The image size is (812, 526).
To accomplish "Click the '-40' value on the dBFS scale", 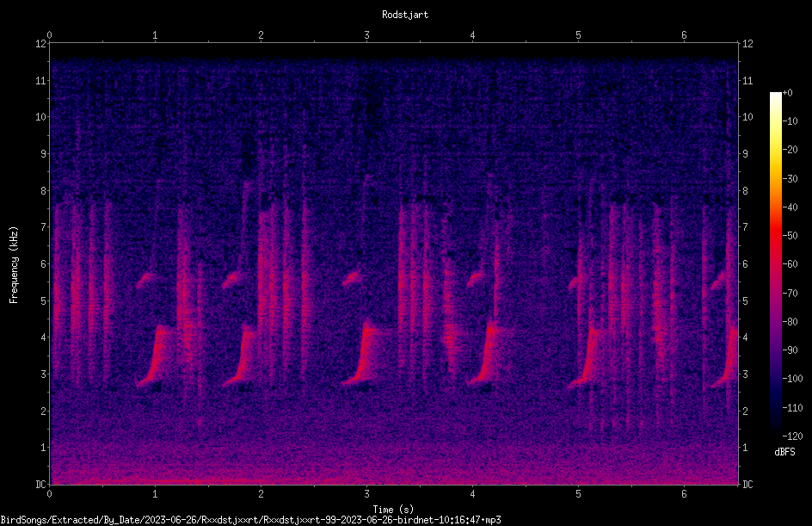I will pos(790,207).
